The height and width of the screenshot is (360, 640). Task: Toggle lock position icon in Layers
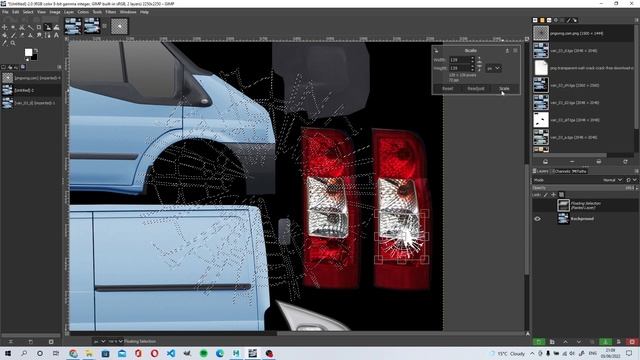point(553,195)
